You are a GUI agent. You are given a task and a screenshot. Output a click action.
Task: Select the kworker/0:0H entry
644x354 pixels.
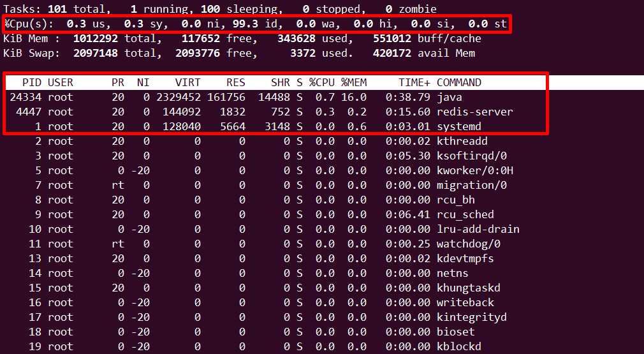tap(475, 170)
